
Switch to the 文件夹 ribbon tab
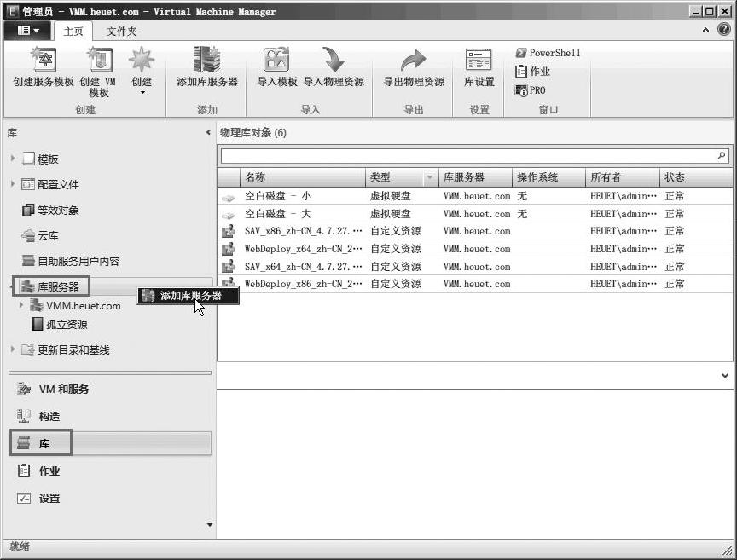pos(121,32)
